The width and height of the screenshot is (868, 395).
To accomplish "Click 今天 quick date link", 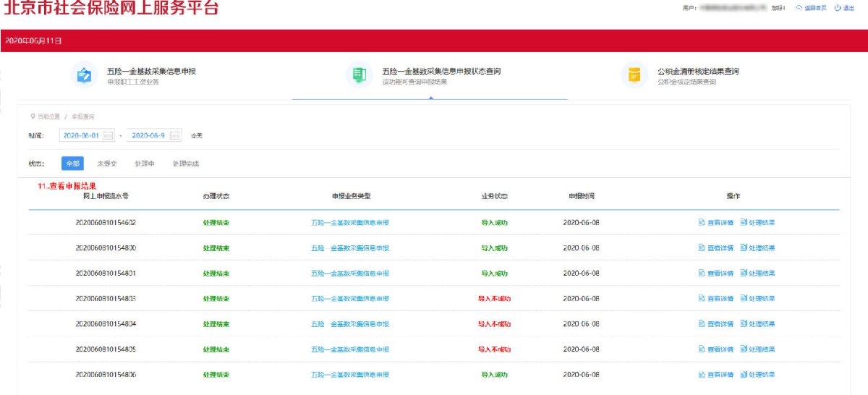I will (x=197, y=135).
